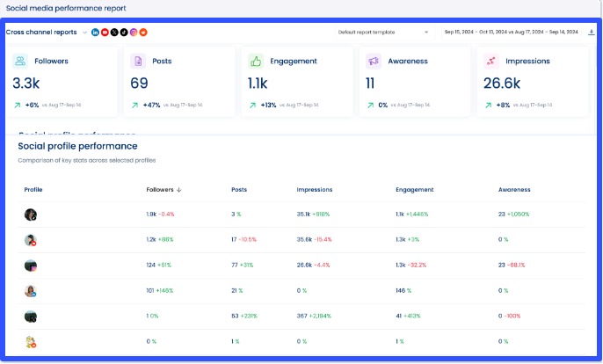
Task: Download the report using the download icon
Action: 592,33
